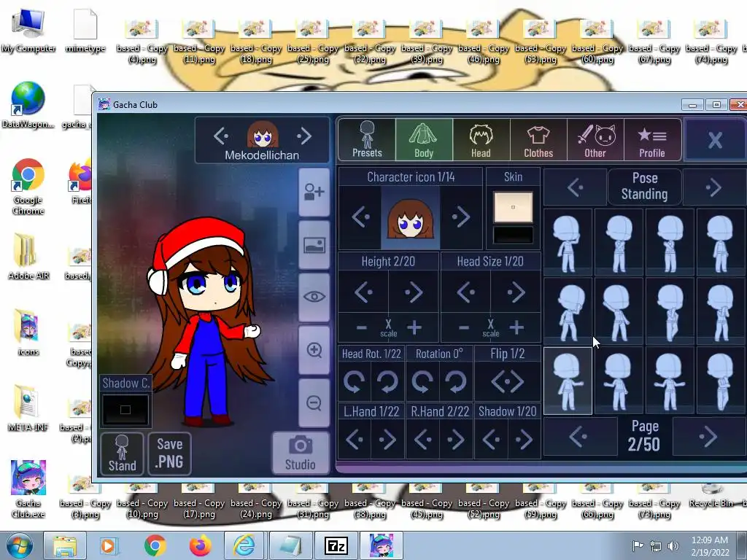Rotate character clockwise under Rotation
This screenshot has height=560, width=747.
(455, 381)
